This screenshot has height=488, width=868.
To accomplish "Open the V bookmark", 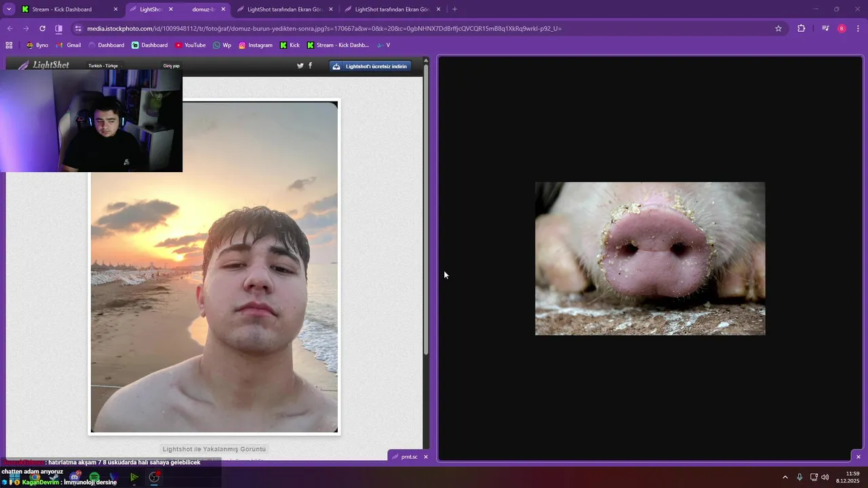I will [384, 45].
